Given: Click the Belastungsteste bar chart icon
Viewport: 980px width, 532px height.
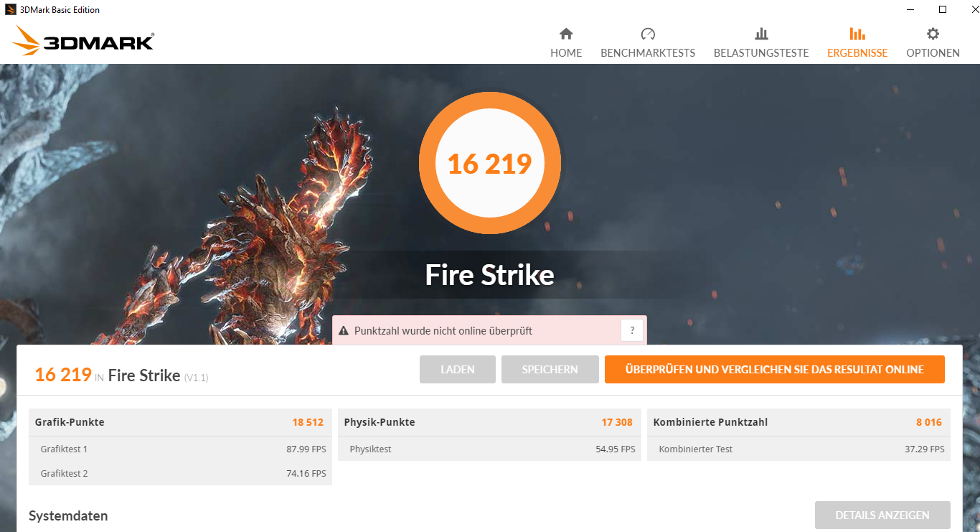Looking at the screenshot, I should pyautogui.click(x=761, y=34).
